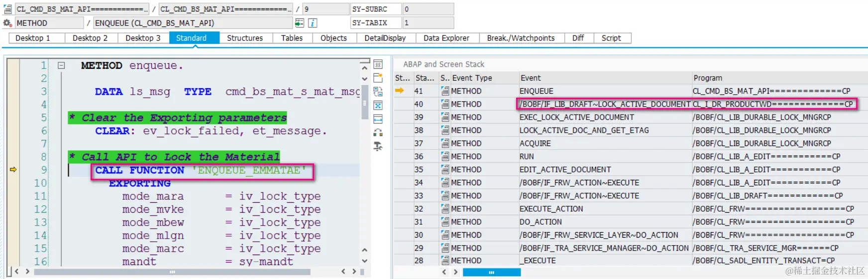Click the yellow arrow in stack row 41
868x279 pixels.
pyautogui.click(x=400, y=91)
